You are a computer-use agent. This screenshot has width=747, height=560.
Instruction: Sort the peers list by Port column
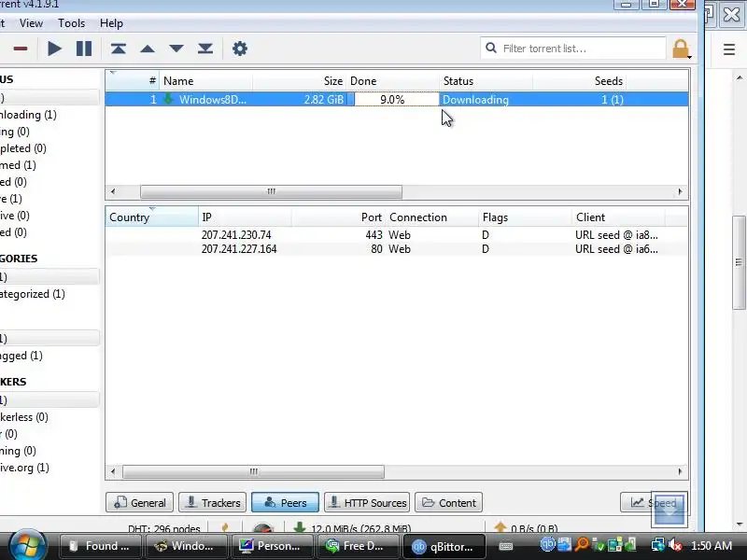tap(338, 217)
